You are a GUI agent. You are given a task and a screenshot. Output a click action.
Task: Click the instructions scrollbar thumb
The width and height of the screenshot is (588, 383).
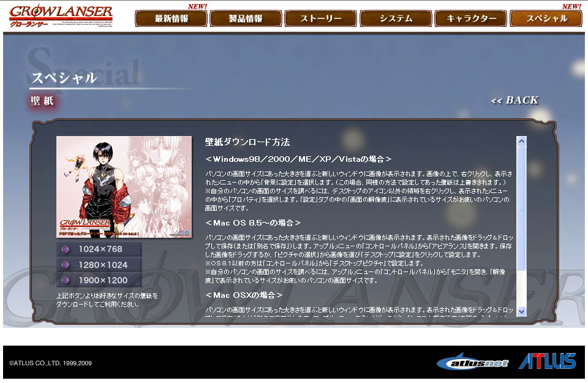(x=521, y=208)
